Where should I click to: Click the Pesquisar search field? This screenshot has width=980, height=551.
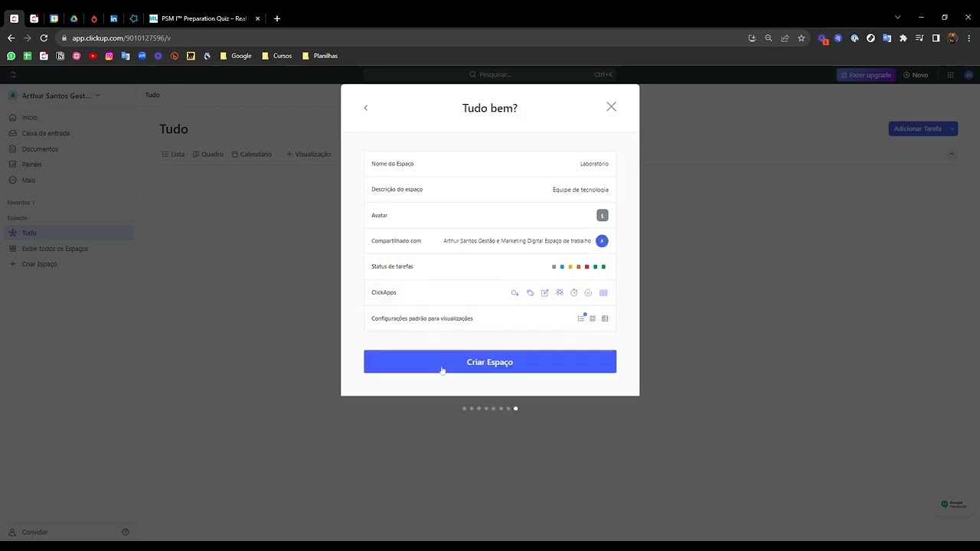tap(490, 75)
